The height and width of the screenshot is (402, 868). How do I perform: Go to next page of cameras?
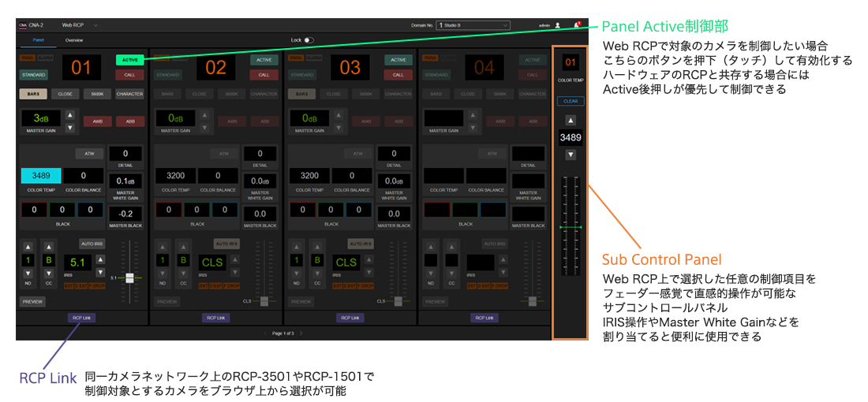click(301, 333)
